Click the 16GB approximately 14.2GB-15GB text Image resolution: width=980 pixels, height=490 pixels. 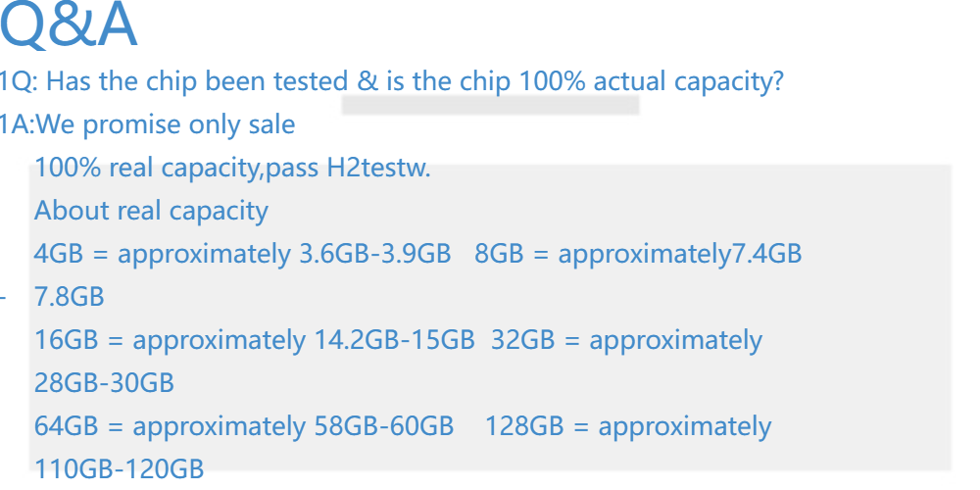(x=254, y=340)
